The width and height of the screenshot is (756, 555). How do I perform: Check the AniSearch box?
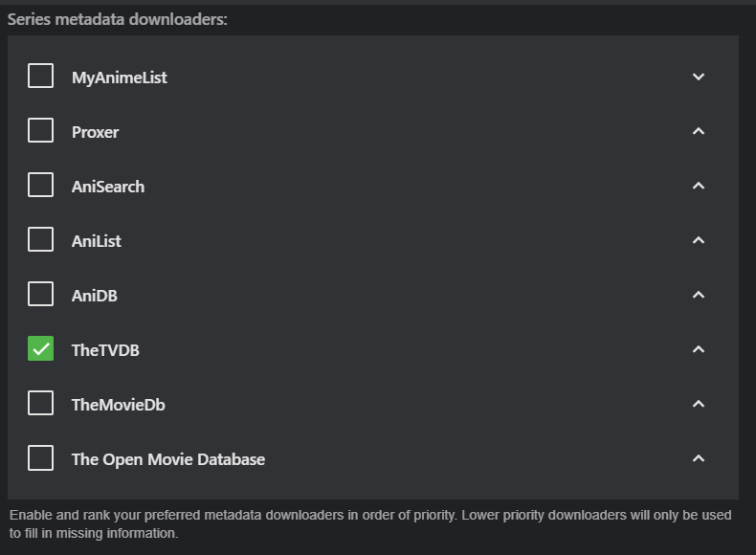click(x=40, y=185)
